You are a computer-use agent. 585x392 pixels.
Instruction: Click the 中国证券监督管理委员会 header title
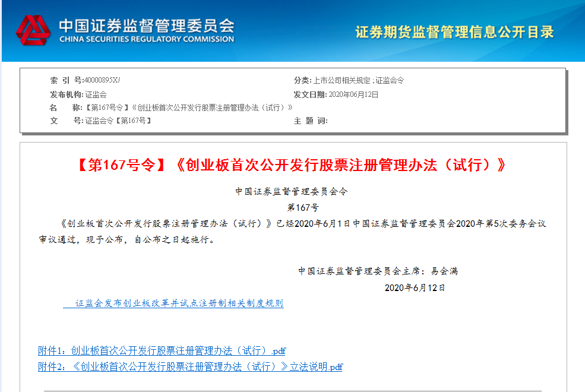[x=147, y=26]
